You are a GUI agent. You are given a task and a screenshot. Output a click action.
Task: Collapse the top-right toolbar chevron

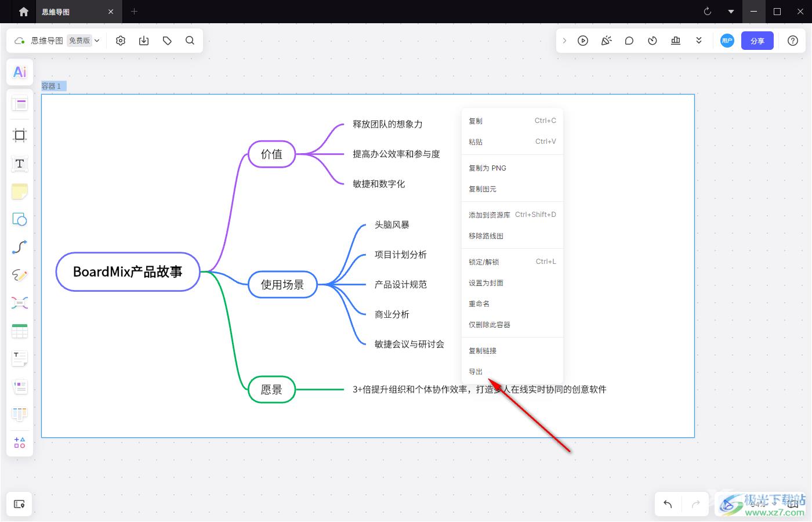coord(564,41)
